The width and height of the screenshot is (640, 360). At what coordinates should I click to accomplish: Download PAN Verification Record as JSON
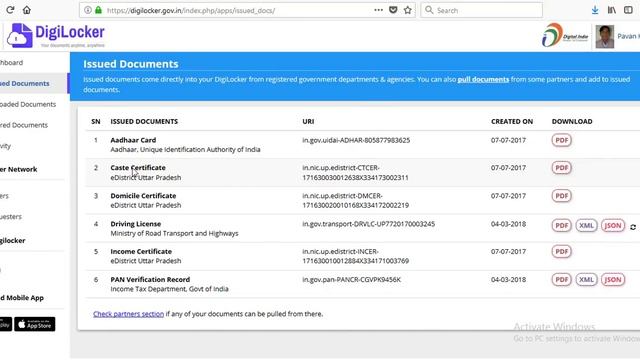click(613, 280)
